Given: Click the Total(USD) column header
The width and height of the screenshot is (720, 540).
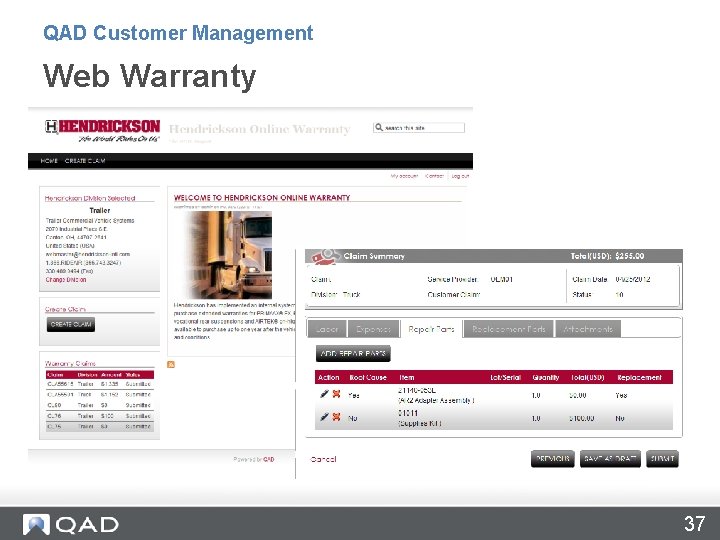Looking at the screenshot, I should (x=588, y=377).
